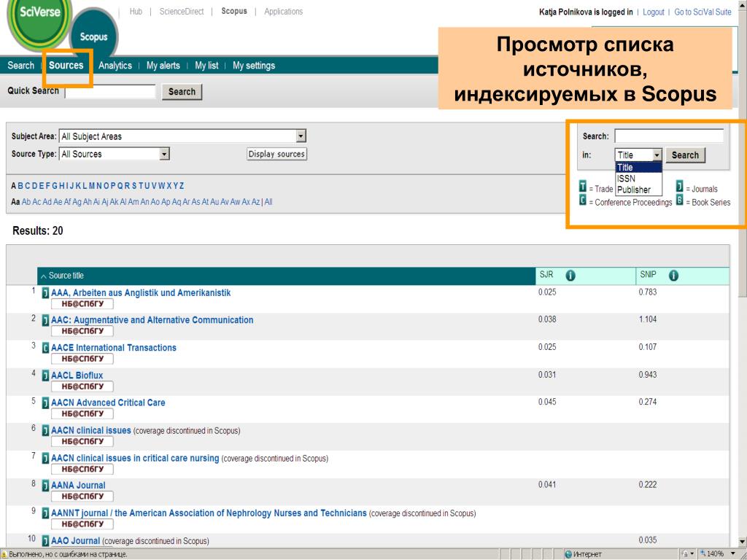Click the Book Series legend icon

coord(680,200)
